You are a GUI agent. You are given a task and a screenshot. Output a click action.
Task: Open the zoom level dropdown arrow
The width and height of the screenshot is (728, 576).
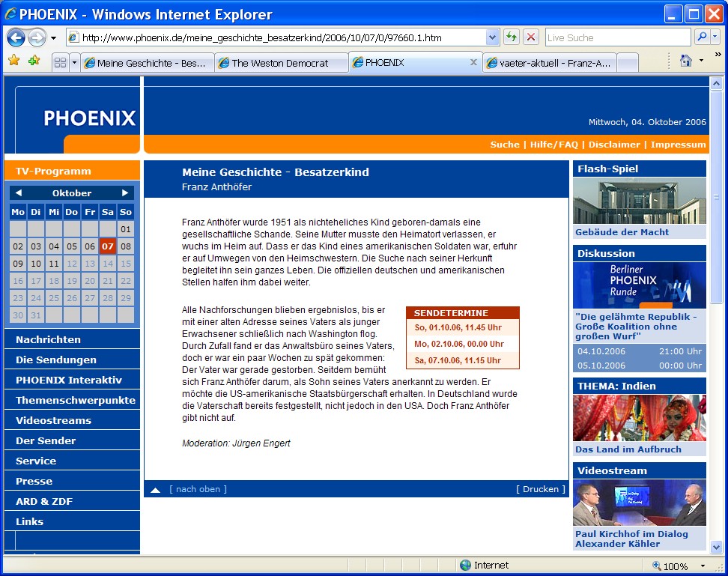[x=703, y=566]
